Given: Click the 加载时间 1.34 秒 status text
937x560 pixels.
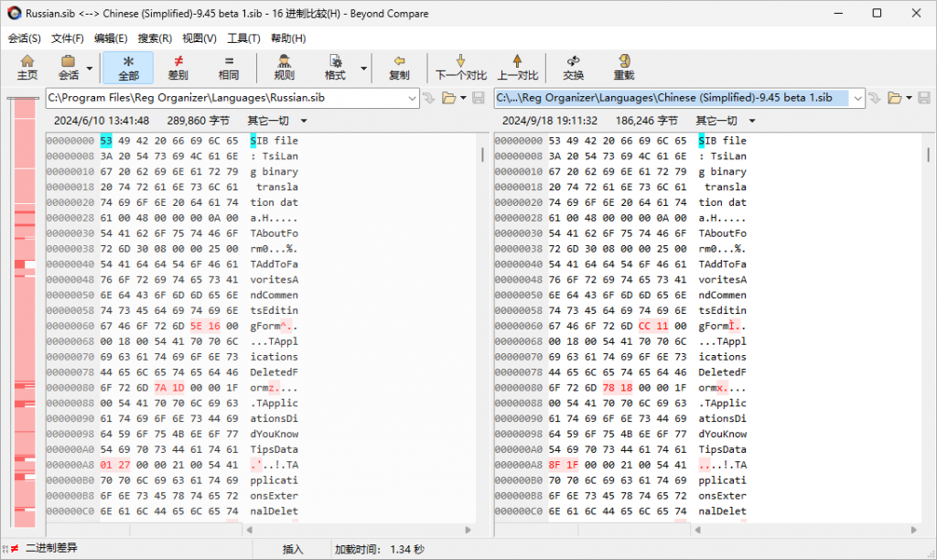Looking at the screenshot, I should click(x=380, y=549).
